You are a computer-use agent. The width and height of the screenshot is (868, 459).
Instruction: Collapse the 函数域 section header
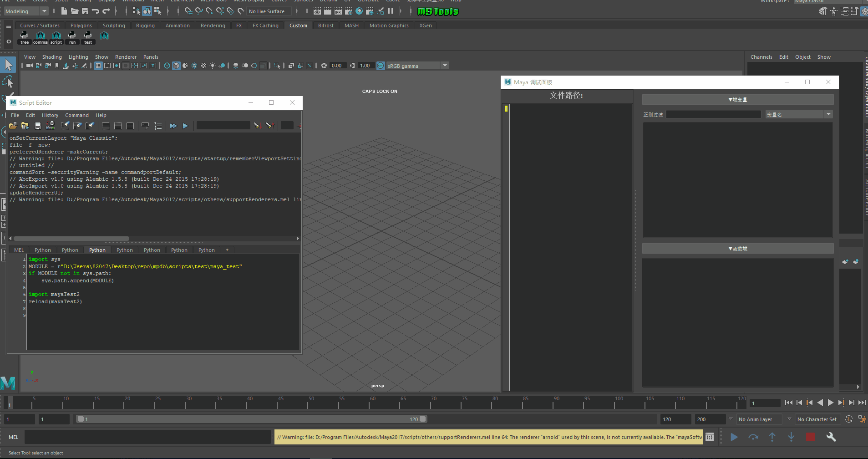coord(738,248)
